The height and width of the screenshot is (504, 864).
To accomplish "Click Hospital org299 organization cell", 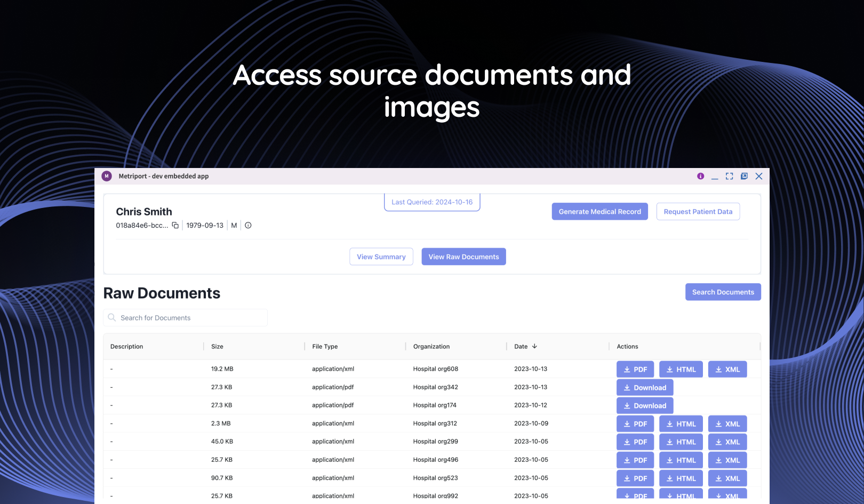I will click(436, 441).
